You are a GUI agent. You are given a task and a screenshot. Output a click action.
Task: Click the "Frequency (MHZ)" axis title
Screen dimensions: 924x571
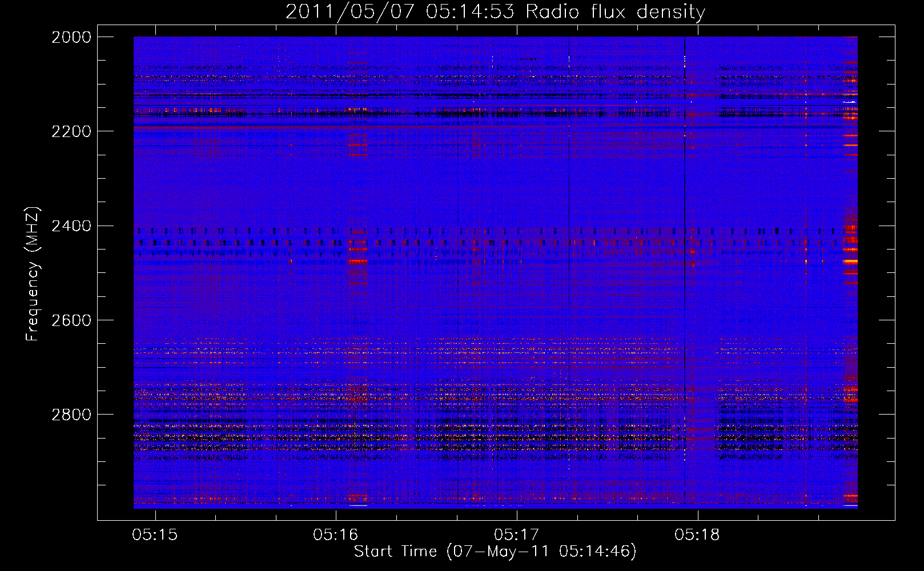coord(33,274)
